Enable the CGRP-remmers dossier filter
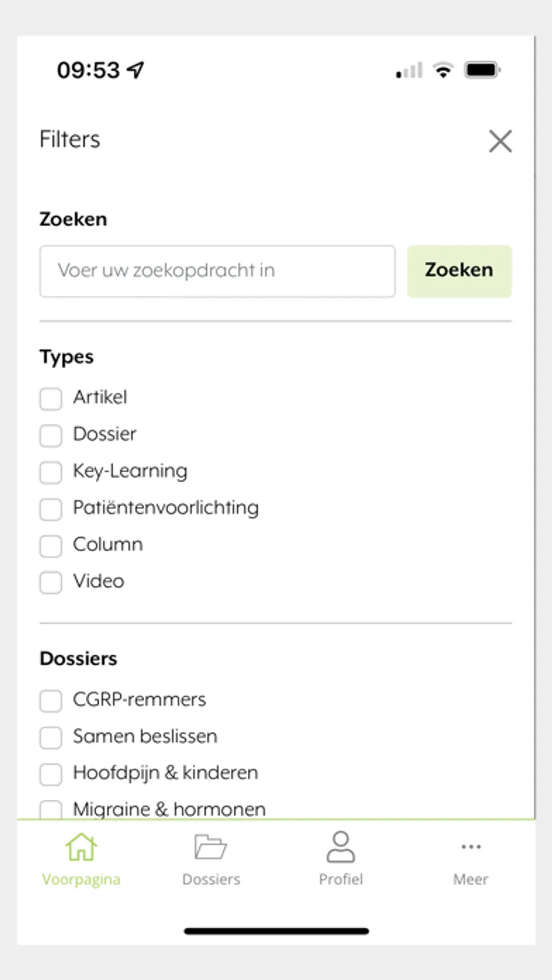This screenshot has height=980, width=552. point(51,700)
